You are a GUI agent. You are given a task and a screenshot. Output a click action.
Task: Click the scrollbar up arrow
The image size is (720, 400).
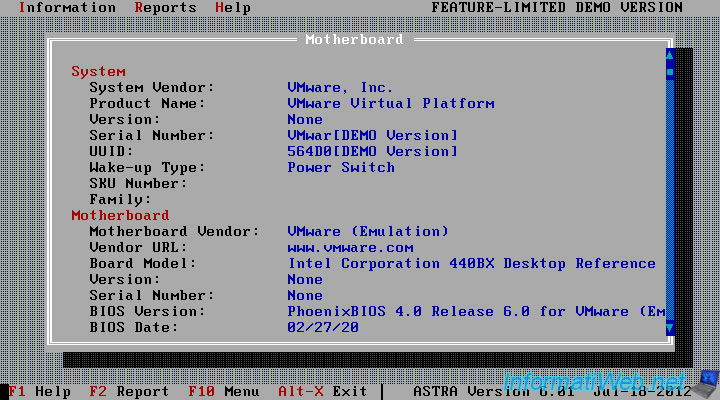pyautogui.click(x=670, y=56)
